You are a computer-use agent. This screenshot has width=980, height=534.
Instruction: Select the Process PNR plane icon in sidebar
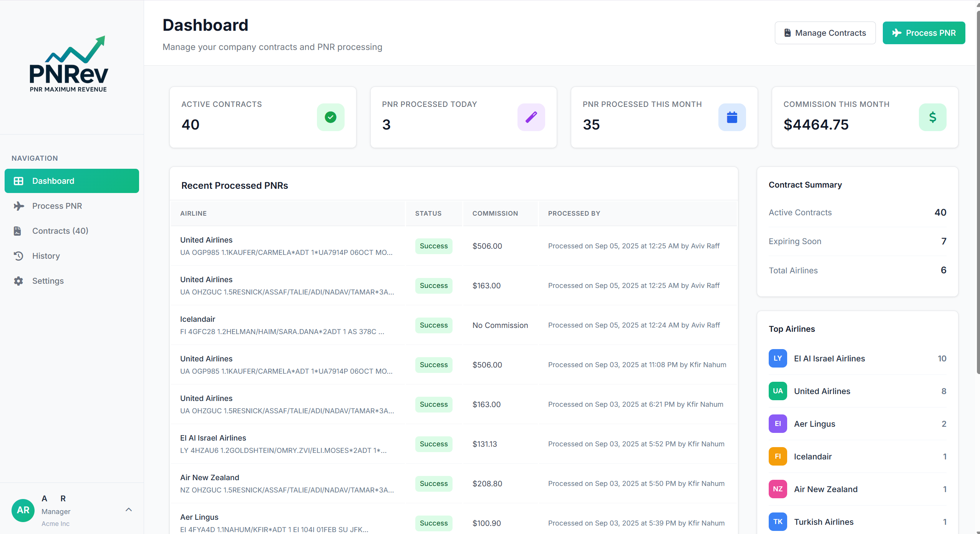pyautogui.click(x=18, y=206)
